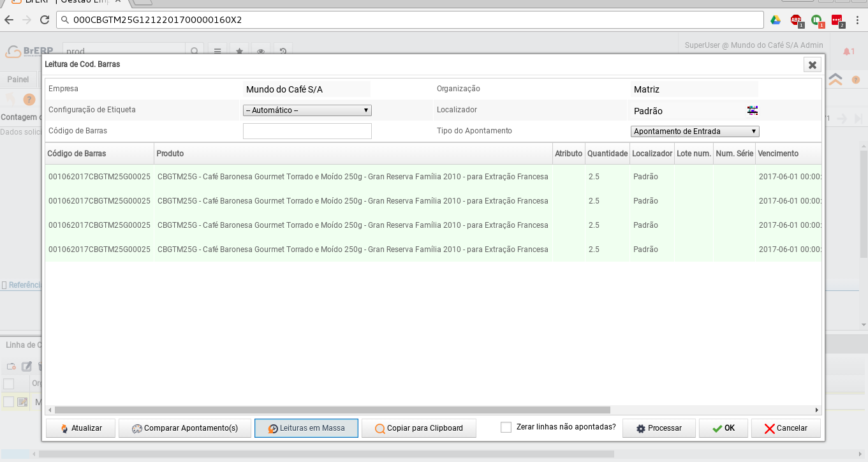Enable 'Zerar linhas não apontadas?' checkbox
This screenshot has width=868, height=462.
pos(506,428)
